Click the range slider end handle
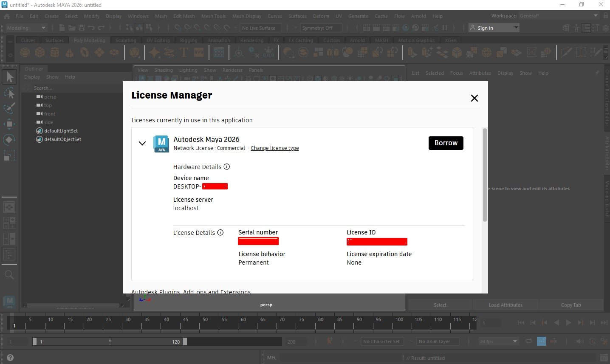The image size is (610, 364). tap(185, 341)
